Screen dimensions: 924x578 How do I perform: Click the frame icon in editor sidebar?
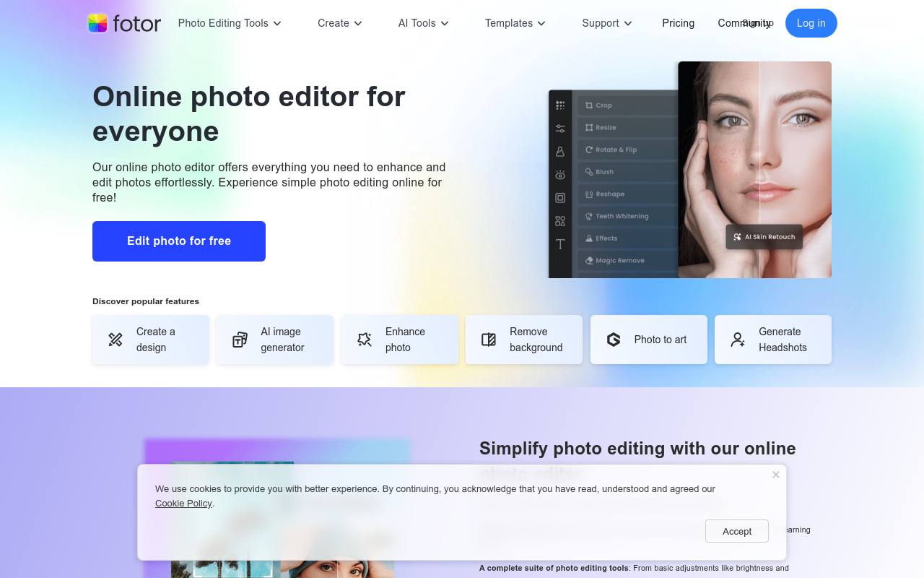[560, 198]
